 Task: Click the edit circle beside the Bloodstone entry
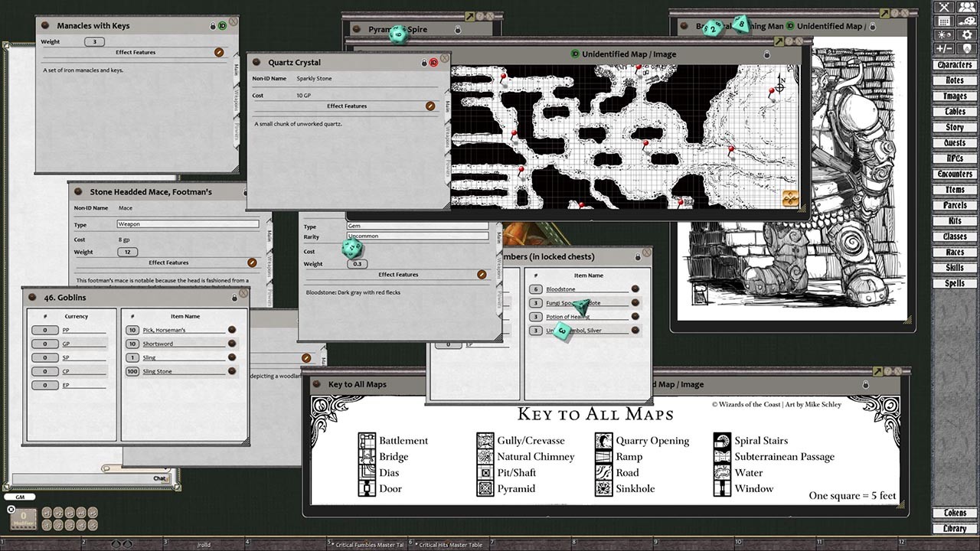[x=635, y=289]
